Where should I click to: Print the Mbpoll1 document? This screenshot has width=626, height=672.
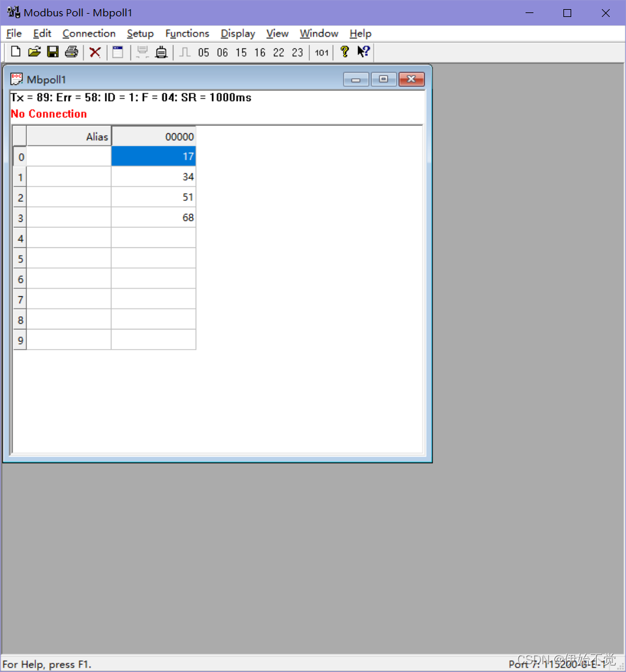click(x=72, y=52)
